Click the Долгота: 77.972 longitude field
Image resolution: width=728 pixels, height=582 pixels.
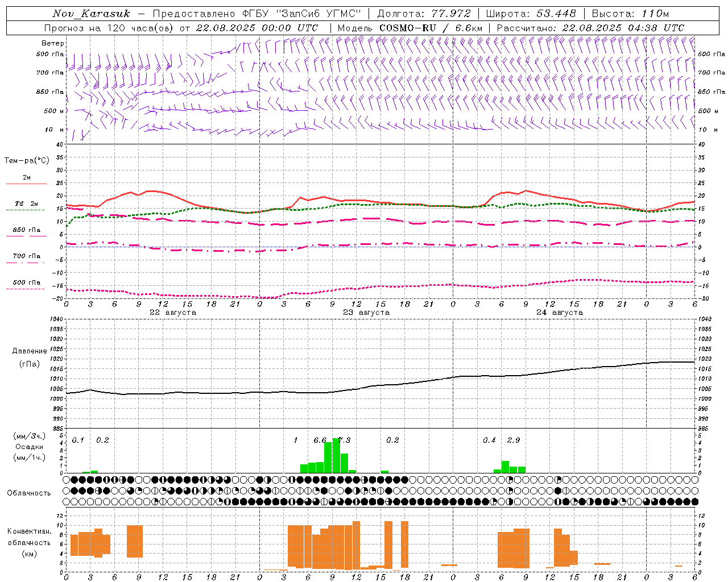(424, 14)
